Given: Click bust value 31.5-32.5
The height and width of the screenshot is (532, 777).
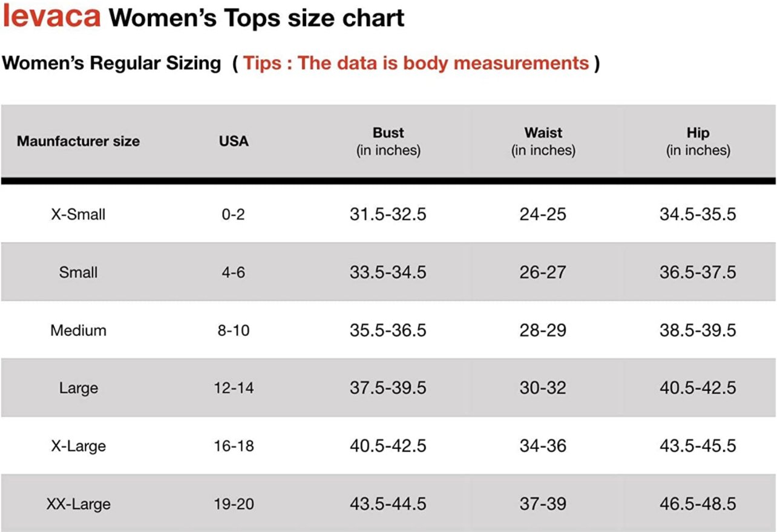Looking at the screenshot, I should point(388,214).
